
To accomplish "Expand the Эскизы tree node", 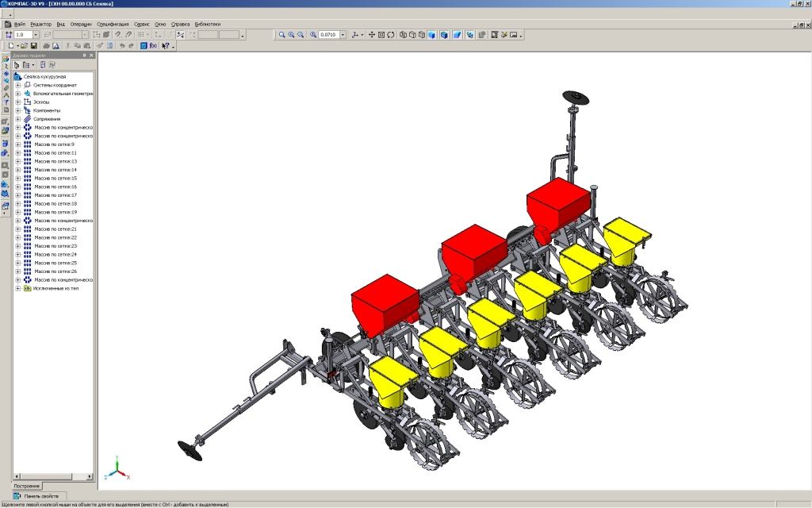I will pyautogui.click(x=17, y=102).
